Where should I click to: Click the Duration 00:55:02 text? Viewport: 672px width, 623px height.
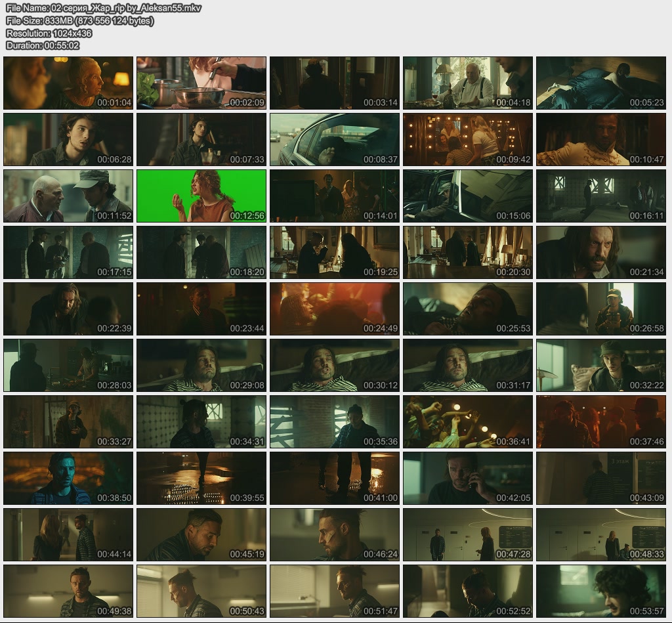coord(43,46)
